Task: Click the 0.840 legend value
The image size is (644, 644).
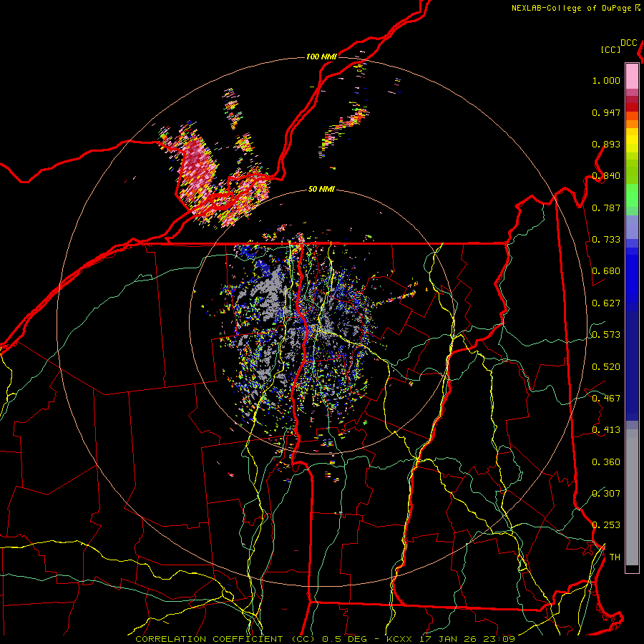Action: (606, 176)
